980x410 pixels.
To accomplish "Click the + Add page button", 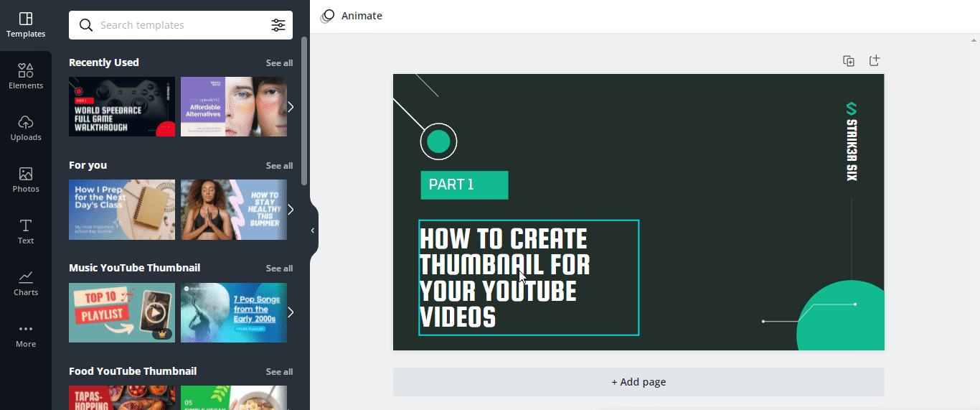I will [x=639, y=382].
